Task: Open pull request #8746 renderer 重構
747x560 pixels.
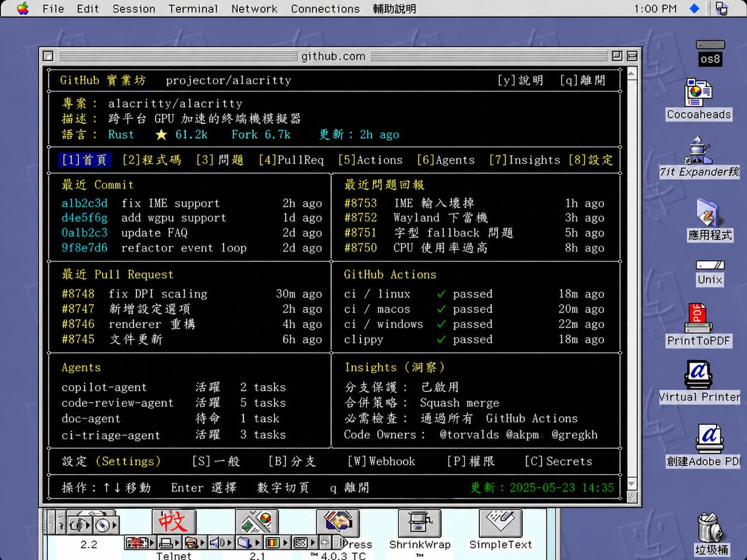Action: (x=192, y=324)
